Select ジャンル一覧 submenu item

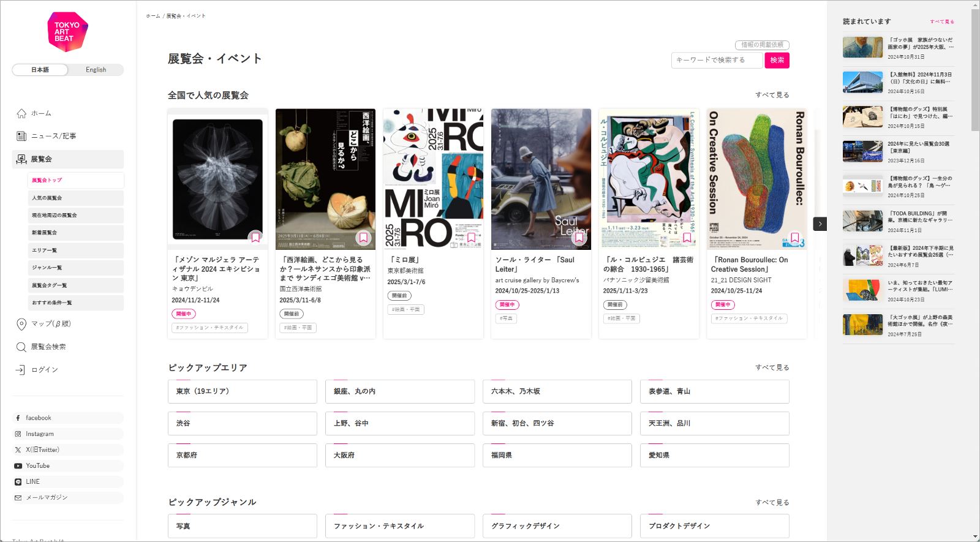click(x=75, y=268)
